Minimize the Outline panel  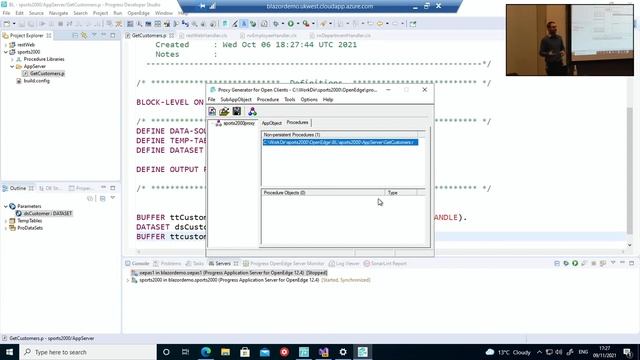click(x=104, y=188)
